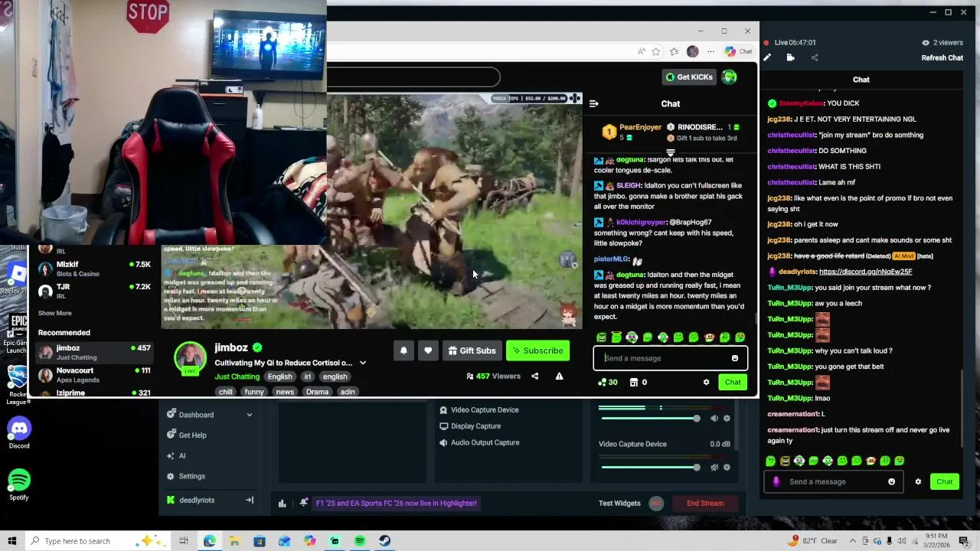Open the Kick channel shop icon
The width and height of the screenshot is (980, 551).
(x=634, y=382)
